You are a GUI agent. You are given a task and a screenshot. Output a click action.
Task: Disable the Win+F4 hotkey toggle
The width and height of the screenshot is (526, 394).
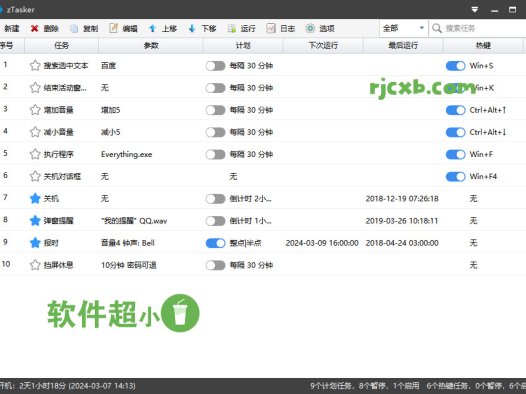[x=456, y=176]
